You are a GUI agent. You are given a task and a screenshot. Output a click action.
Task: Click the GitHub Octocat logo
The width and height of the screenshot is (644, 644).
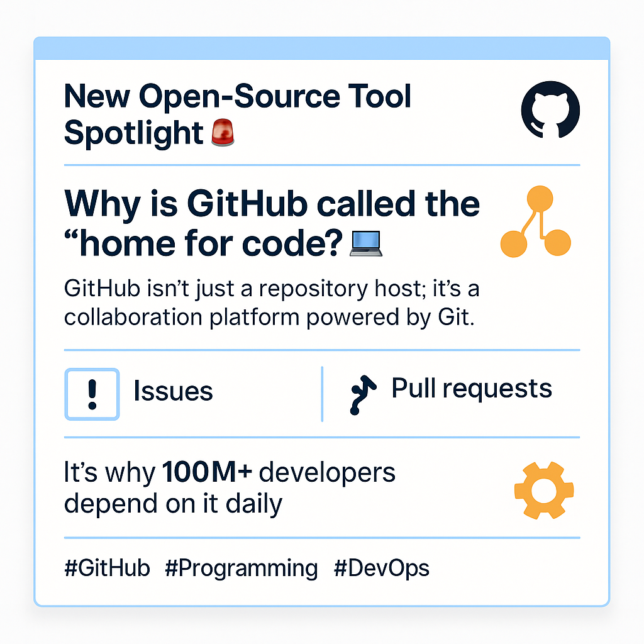coord(550,109)
